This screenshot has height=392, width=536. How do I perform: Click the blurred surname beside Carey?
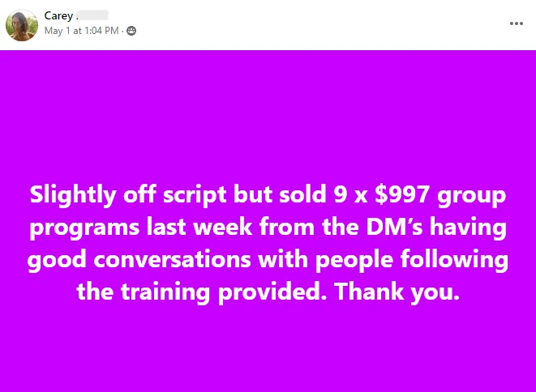pos(93,15)
